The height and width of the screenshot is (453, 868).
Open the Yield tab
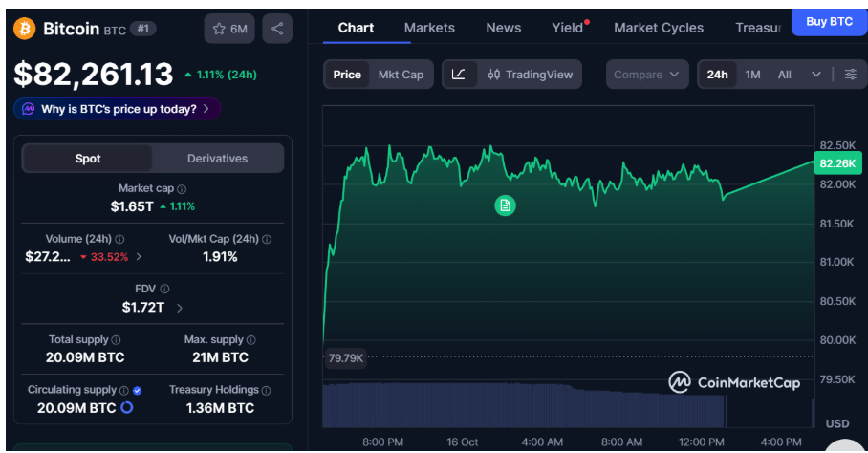point(568,28)
